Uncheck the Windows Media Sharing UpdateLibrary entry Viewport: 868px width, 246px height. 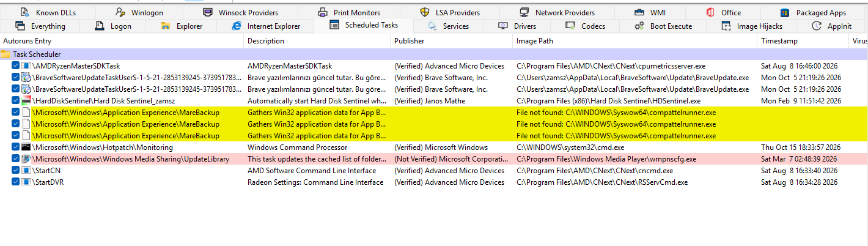pos(15,159)
